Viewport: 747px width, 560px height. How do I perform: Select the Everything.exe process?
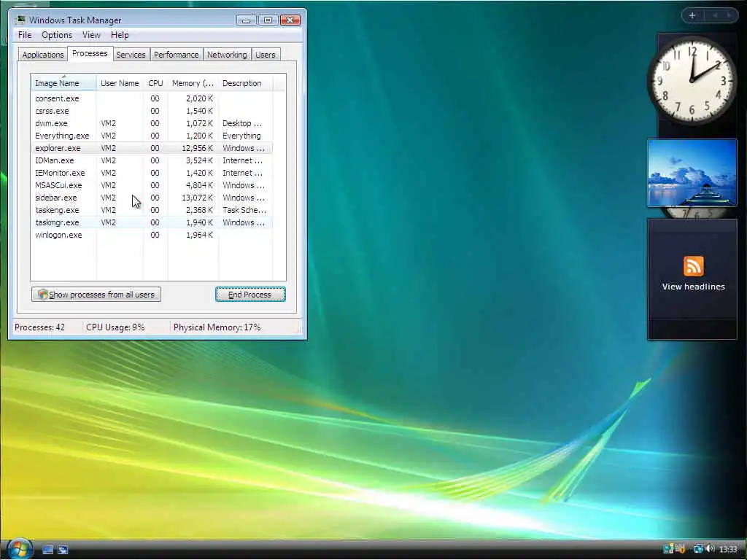152,136
